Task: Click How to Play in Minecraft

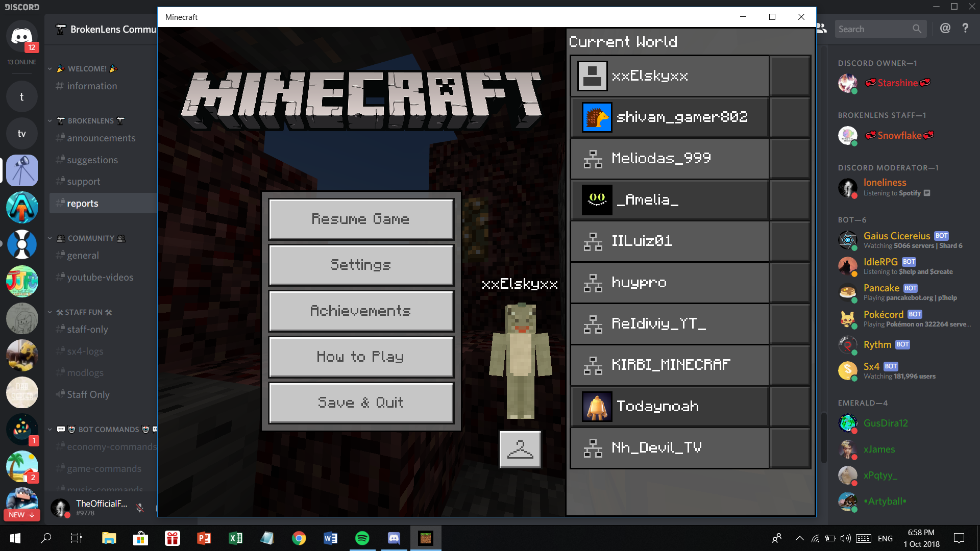Action: (x=361, y=357)
